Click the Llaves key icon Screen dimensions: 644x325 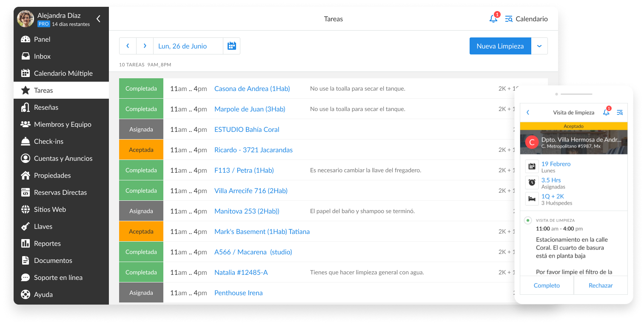26,226
